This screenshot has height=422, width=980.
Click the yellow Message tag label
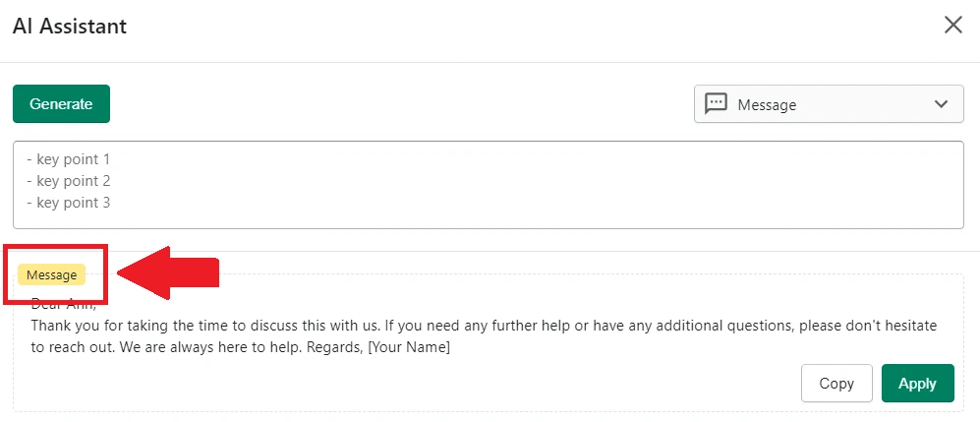(x=51, y=275)
